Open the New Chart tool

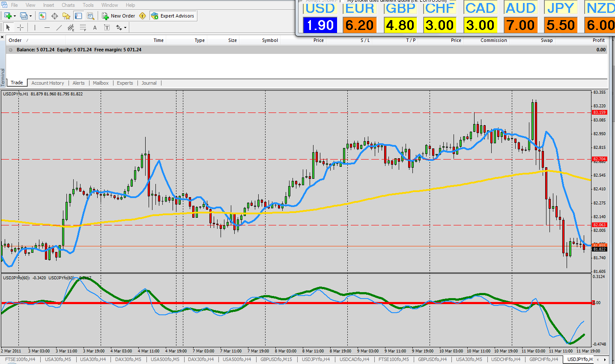click(8, 16)
